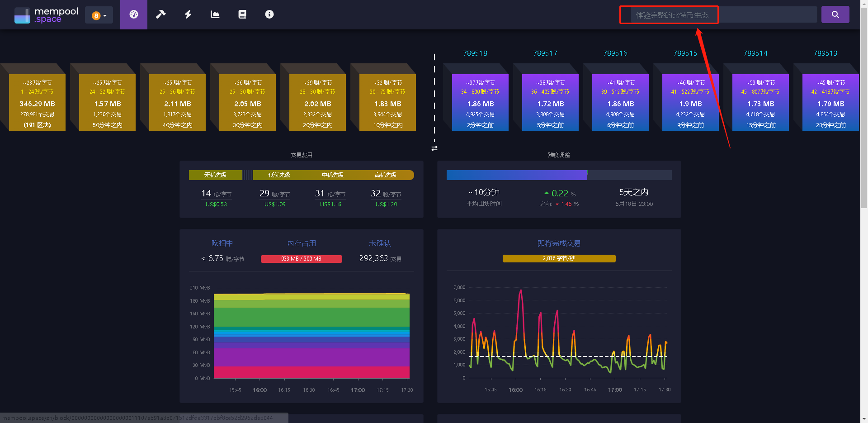Open mined block under 789516
Screen dimensions: 868x423
620,102
